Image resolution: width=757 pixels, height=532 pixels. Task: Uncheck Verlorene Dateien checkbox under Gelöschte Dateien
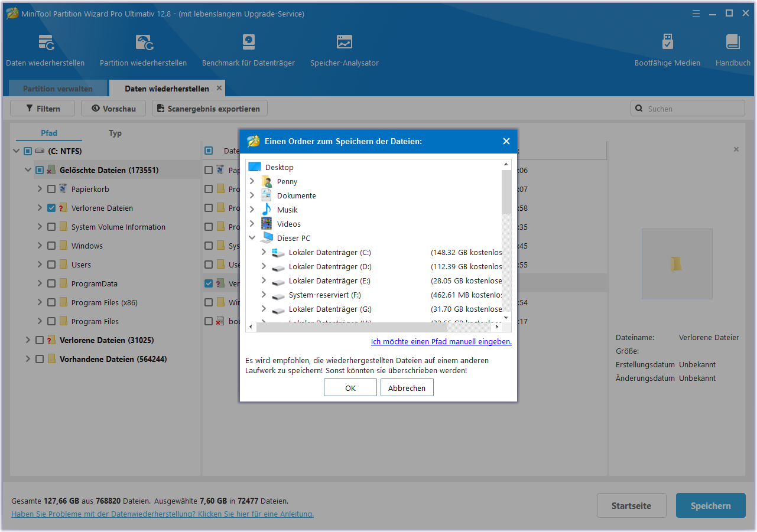51,208
